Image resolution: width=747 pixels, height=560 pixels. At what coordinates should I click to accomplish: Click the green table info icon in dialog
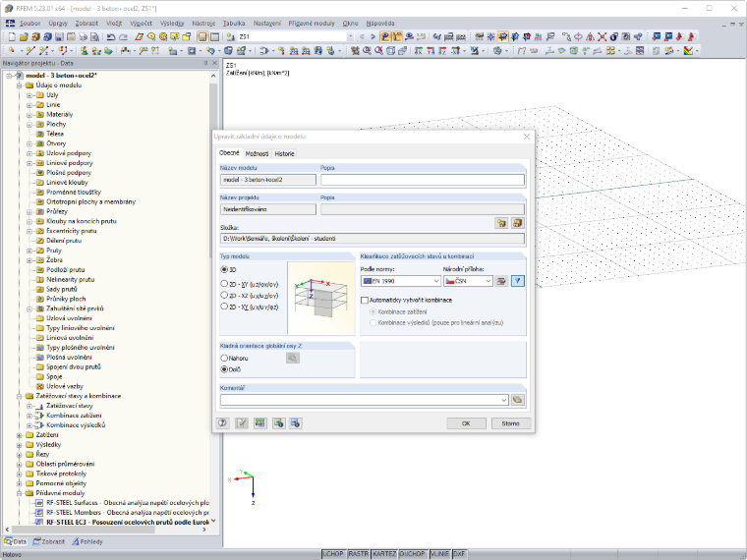tap(279, 422)
